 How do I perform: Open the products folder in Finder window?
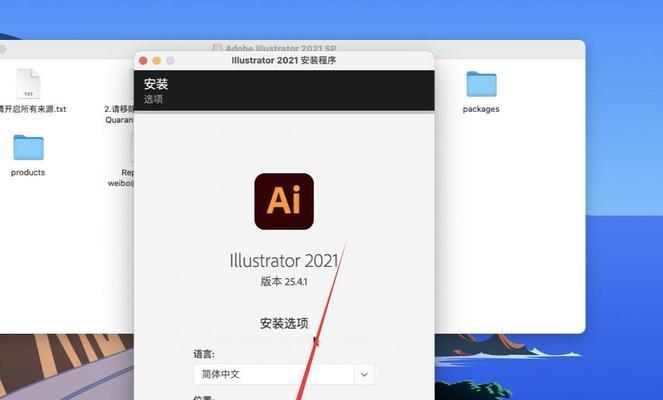[x=28, y=147]
